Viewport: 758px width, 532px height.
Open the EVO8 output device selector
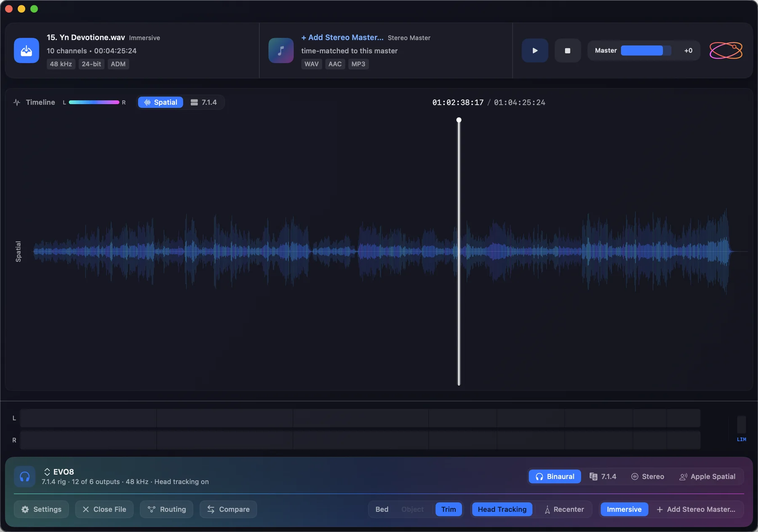tap(59, 472)
